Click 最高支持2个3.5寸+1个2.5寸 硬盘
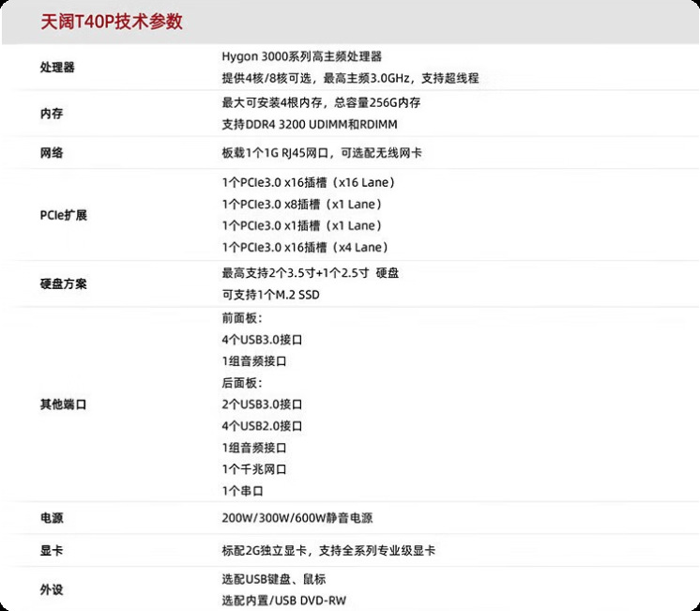 tap(311, 273)
